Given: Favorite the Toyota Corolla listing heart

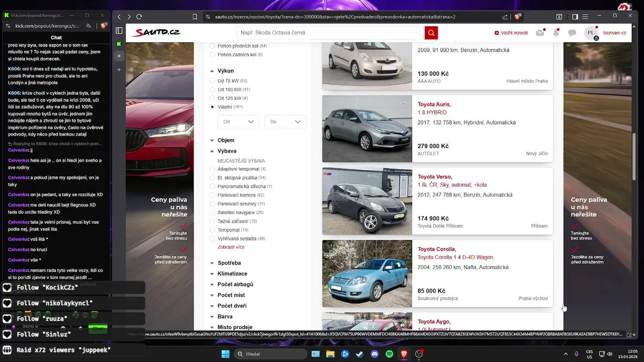Looking at the screenshot, I should click(403, 249).
